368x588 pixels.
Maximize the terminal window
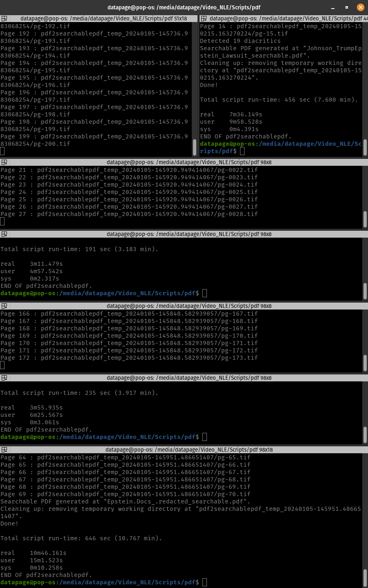point(346,7)
